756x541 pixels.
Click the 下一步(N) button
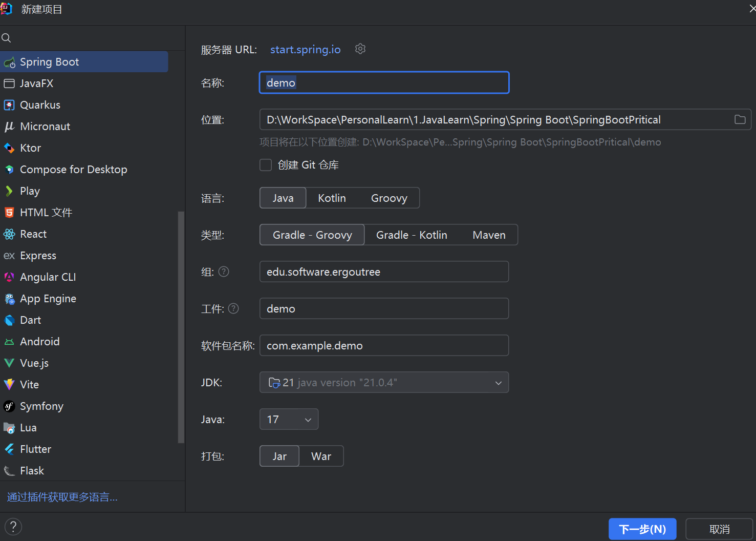tap(642, 529)
